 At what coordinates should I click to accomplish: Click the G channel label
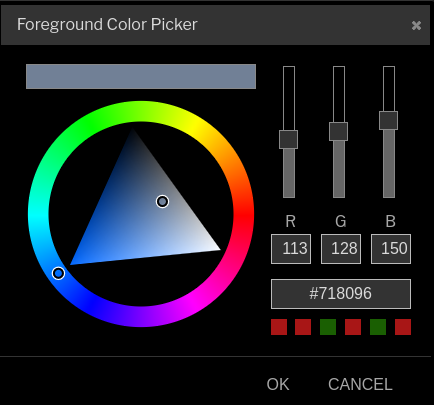click(x=341, y=221)
